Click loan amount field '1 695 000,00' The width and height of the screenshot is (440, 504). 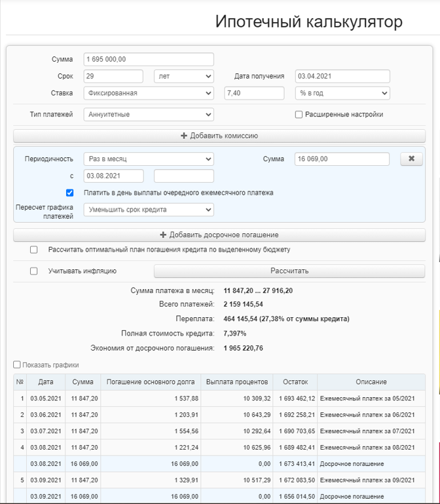pyautogui.click(x=149, y=60)
